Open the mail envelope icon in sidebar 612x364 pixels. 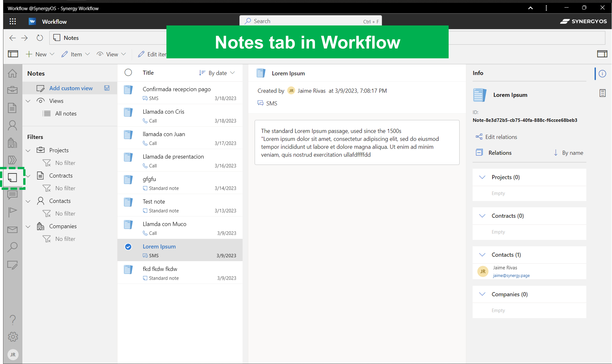[x=13, y=230]
